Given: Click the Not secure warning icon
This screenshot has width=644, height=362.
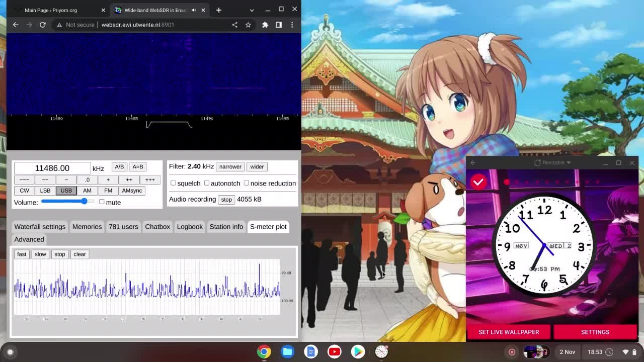Looking at the screenshot, I should coord(59,25).
